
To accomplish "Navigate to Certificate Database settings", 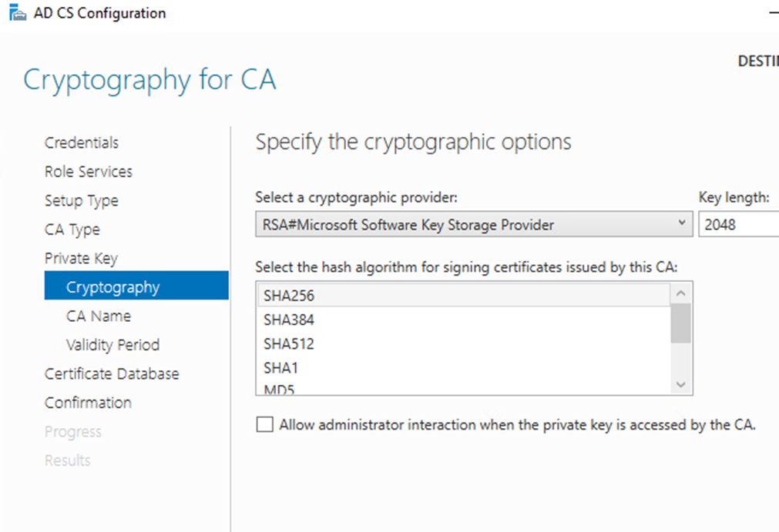I will [x=112, y=373].
